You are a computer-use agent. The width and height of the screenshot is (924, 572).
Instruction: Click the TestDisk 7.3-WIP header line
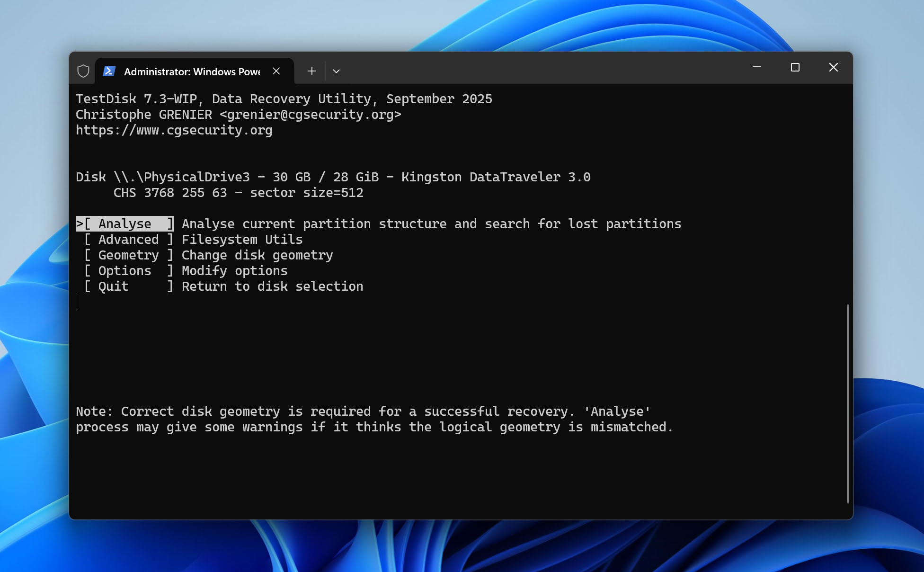284,98
